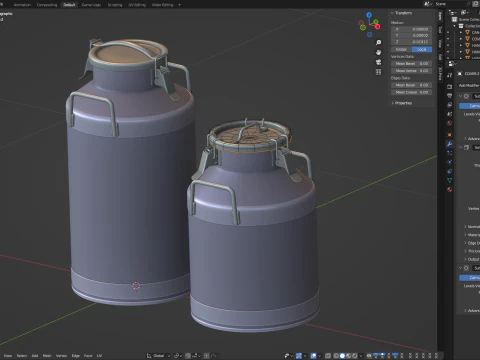Switch perspective/orthographic with the grid icon
Image resolution: width=480 pixels, height=360 pixels.
(x=378, y=72)
